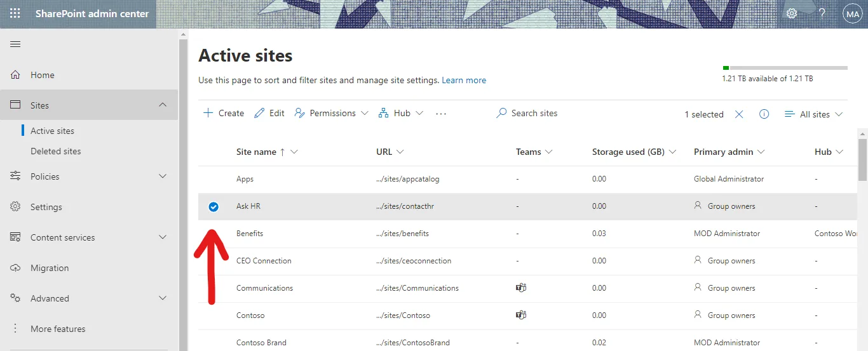Click the Home house icon
This screenshot has height=351, width=868.
coord(15,75)
